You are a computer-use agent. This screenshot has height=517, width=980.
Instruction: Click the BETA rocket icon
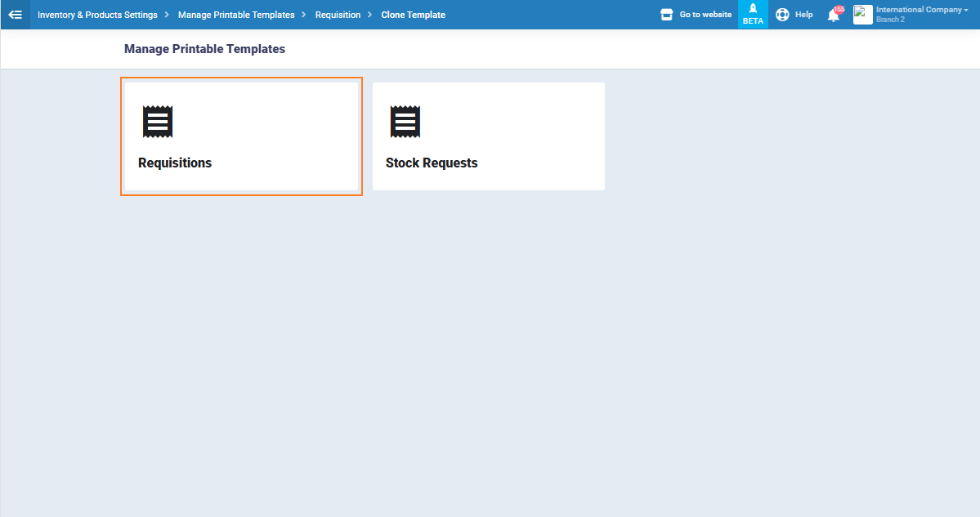(x=753, y=9)
